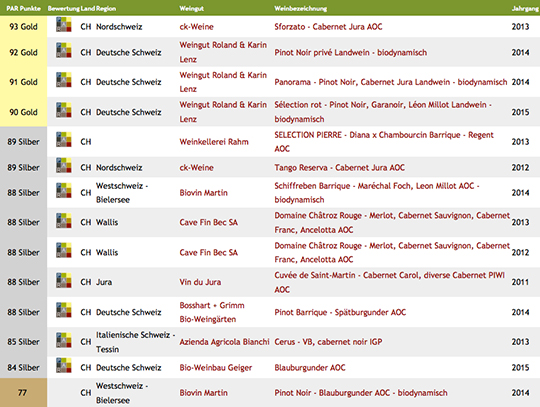Open Sforzato - Cabernet Jura AOC wine link
Image resolution: width=540 pixels, height=407 pixels.
point(328,27)
